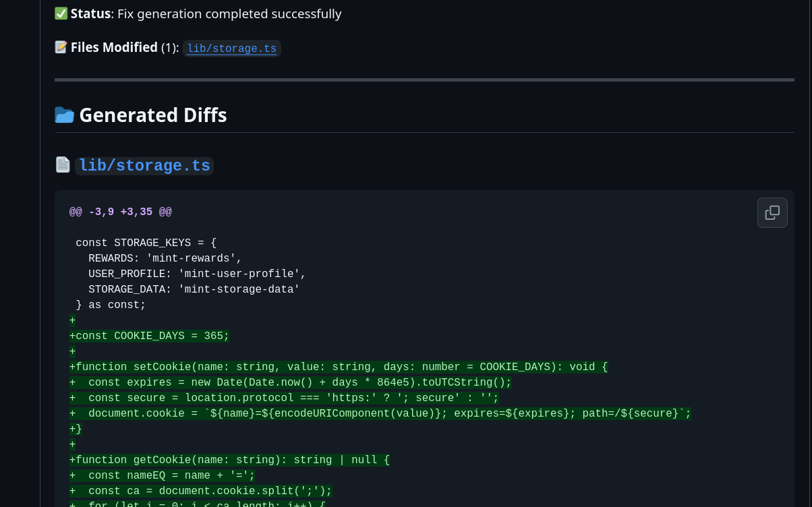This screenshot has height=507, width=812.
Task: Open the lib/storage.ts heading badge under Generated Diffs
Action: pos(144,166)
